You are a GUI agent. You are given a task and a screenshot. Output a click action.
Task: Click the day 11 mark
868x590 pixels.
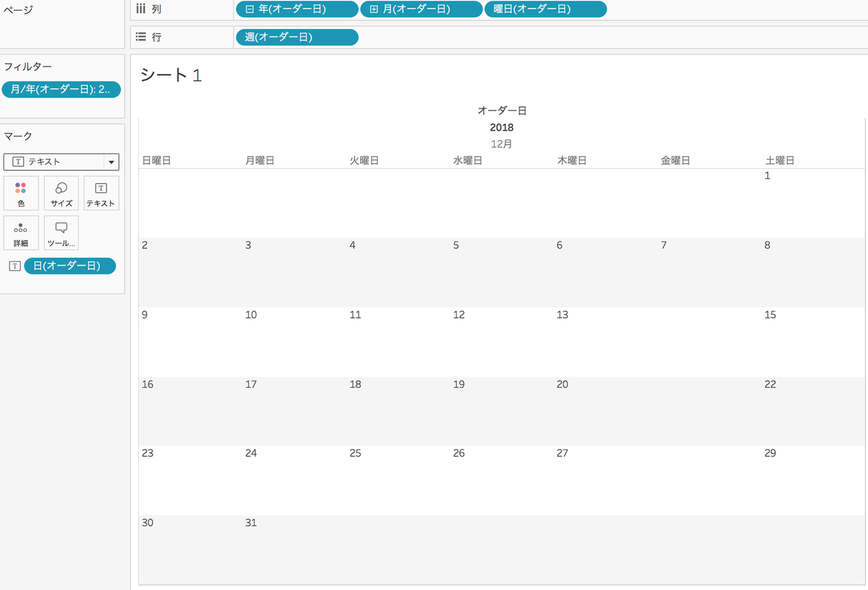coord(355,315)
